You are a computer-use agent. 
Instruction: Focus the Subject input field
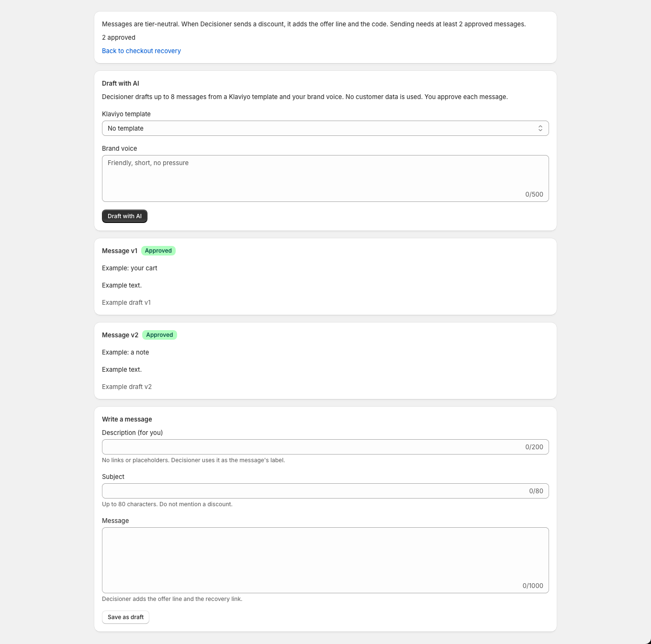click(325, 491)
